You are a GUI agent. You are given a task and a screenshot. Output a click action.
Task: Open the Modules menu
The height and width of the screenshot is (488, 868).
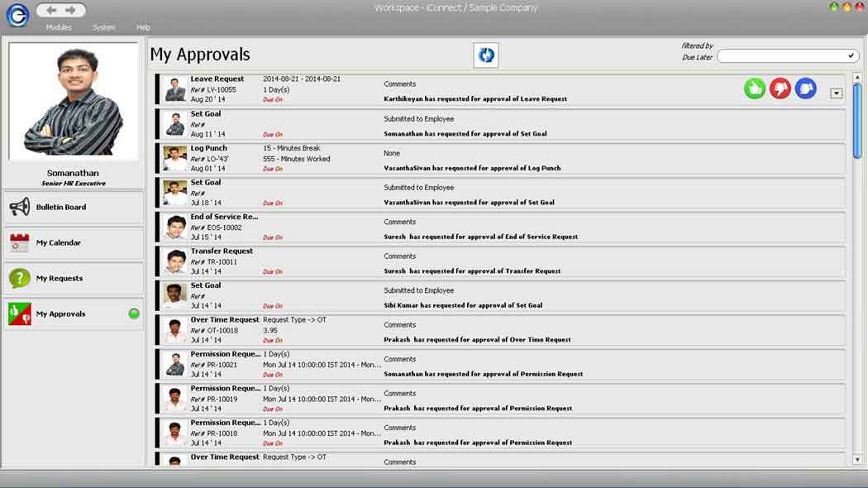pyautogui.click(x=59, y=27)
